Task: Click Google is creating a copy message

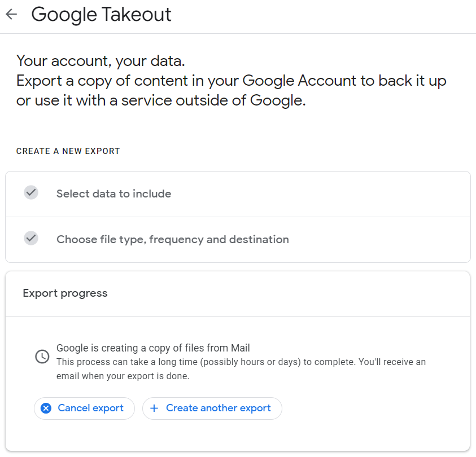Action: click(x=153, y=348)
